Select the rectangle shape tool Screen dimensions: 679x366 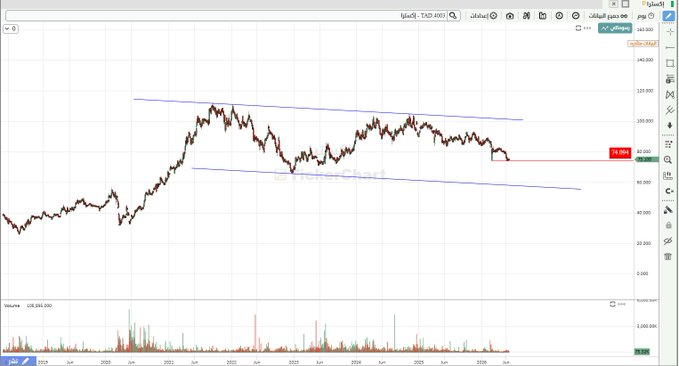670,63
